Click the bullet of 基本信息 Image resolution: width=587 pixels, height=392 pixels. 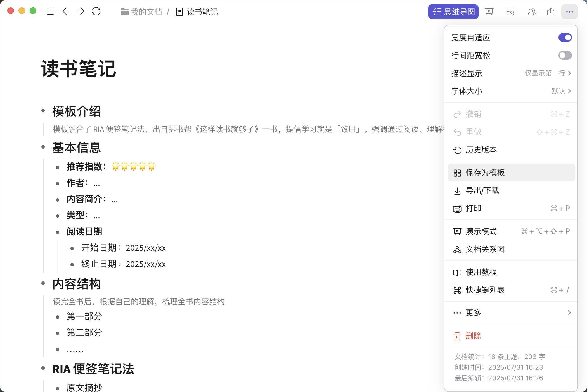pos(43,147)
